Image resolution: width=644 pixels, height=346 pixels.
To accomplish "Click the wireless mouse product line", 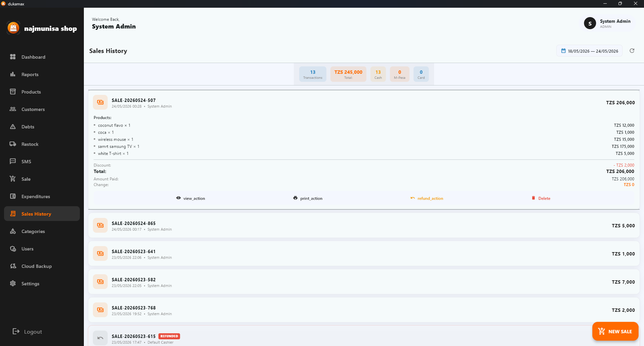I will tap(364, 139).
